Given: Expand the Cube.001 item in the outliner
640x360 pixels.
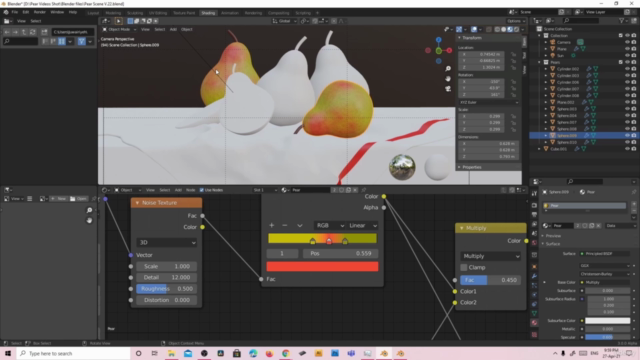Looking at the screenshot, I should point(539,149).
